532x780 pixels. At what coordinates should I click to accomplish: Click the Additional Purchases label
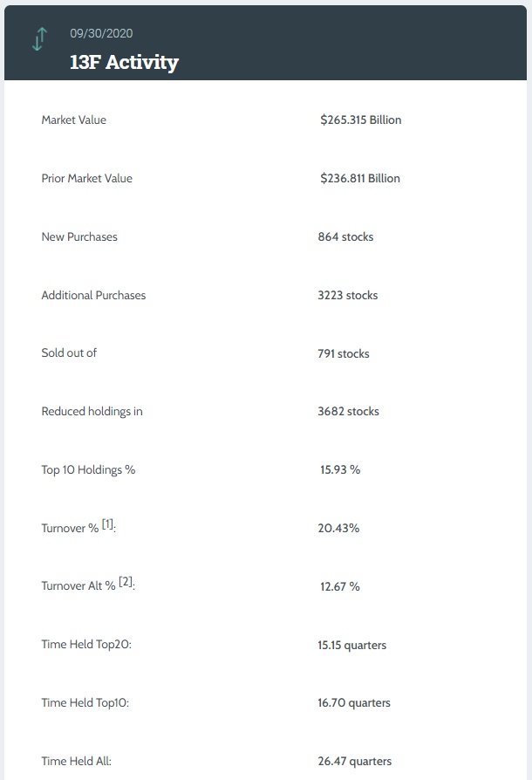point(93,295)
